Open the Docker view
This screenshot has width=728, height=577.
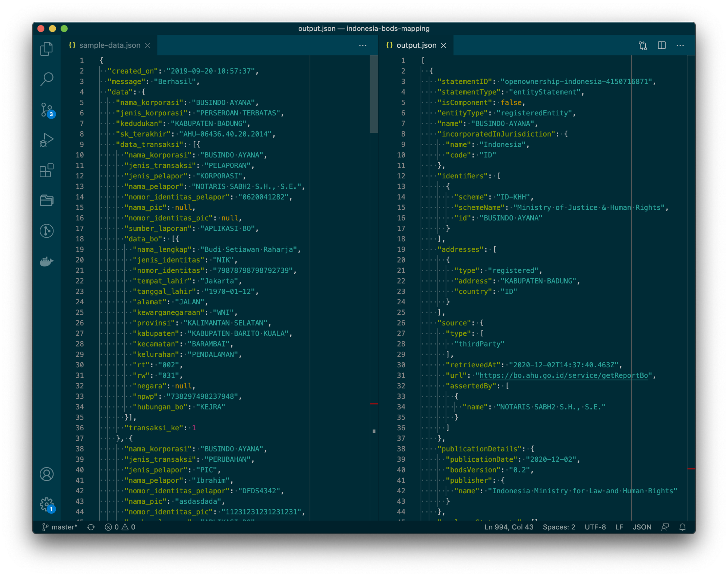click(x=47, y=261)
